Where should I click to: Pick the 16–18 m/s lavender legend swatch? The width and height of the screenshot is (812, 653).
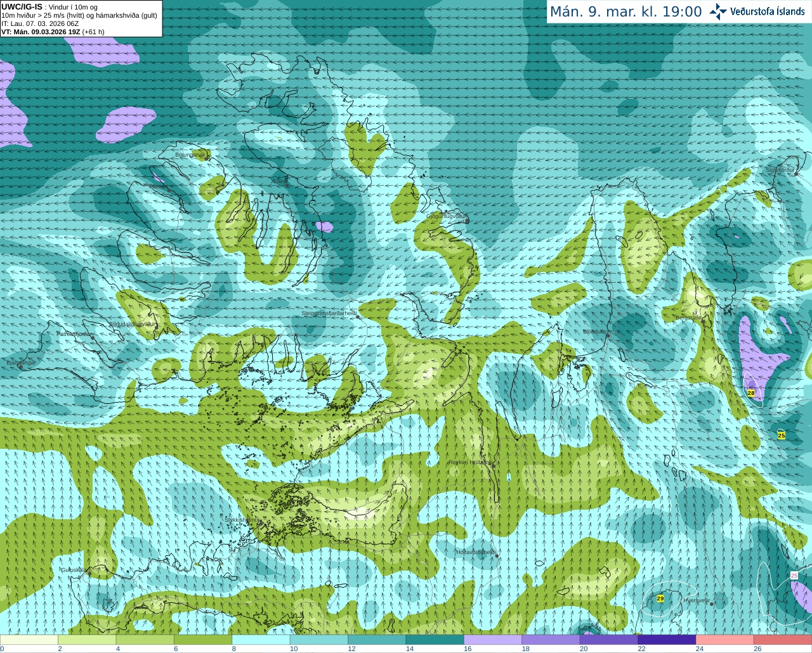click(x=493, y=640)
